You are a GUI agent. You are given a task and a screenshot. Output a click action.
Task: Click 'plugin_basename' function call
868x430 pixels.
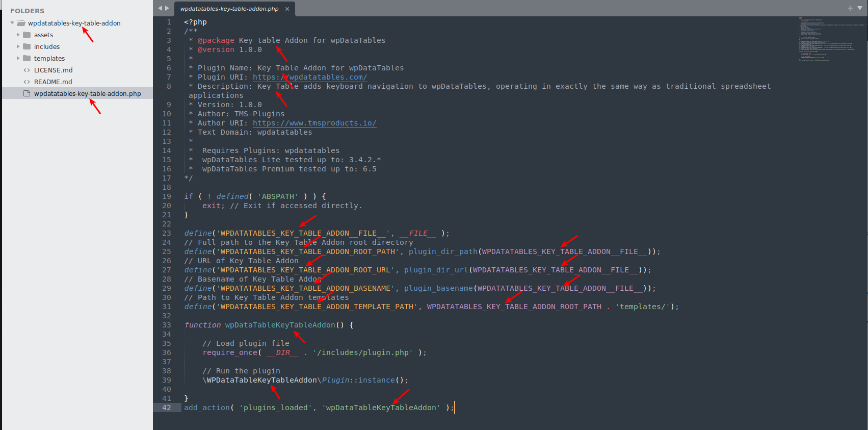(438, 288)
